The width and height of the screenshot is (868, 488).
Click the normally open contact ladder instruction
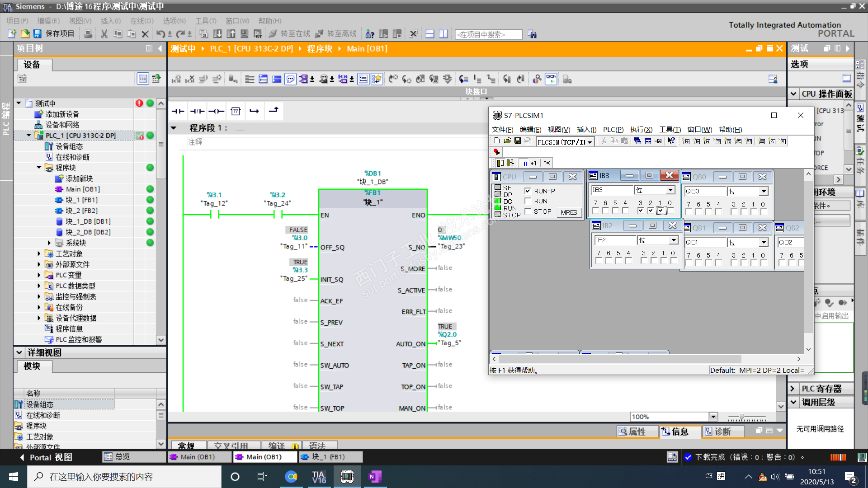(x=178, y=111)
